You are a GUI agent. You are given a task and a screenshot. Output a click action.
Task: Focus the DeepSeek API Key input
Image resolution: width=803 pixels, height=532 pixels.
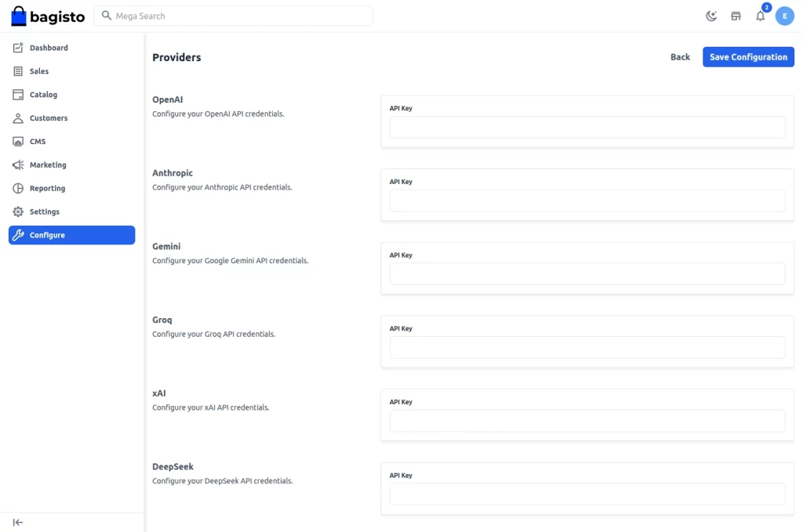pos(587,494)
